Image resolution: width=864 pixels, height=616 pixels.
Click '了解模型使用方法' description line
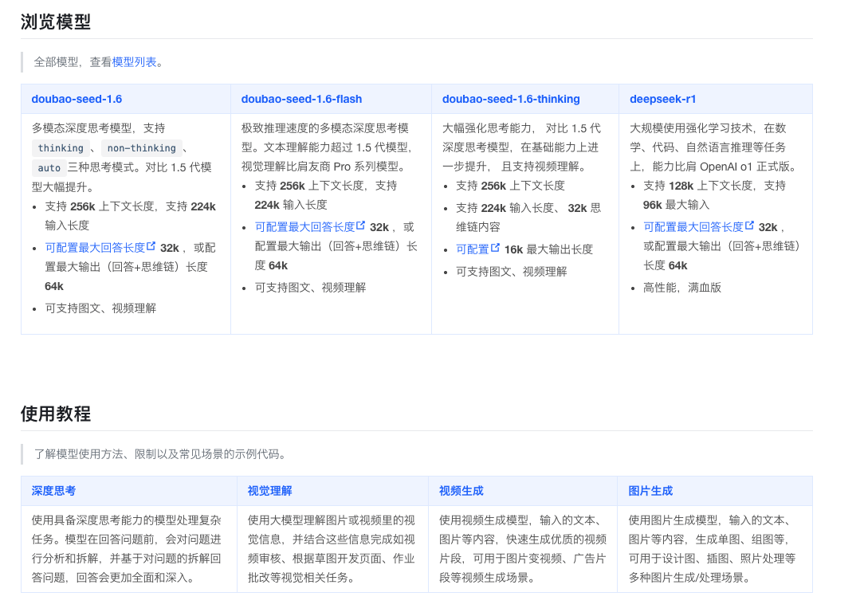[159, 454]
